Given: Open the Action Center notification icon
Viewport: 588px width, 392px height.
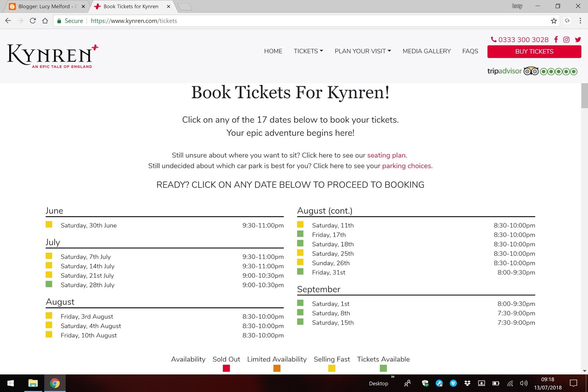Looking at the screenshot, I should coord(573,383).
